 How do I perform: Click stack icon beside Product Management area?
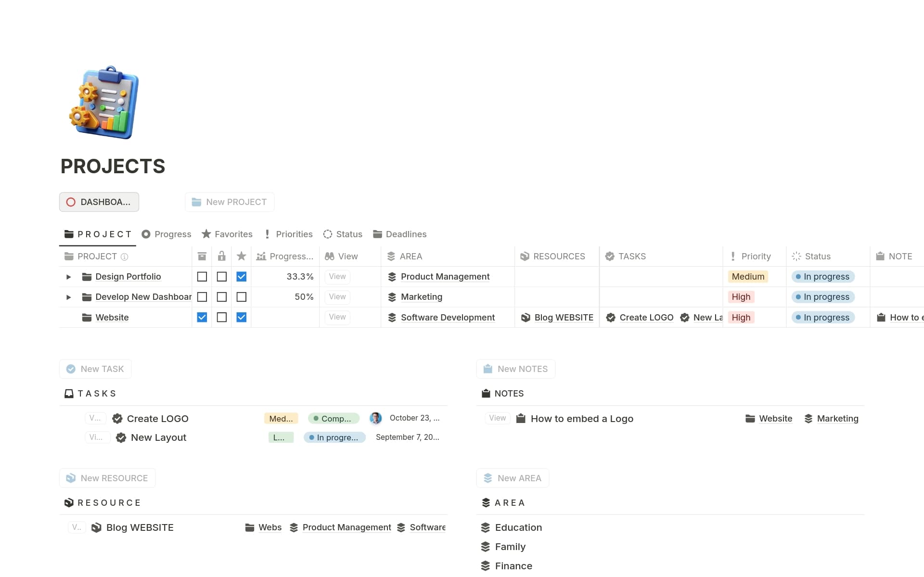392,277
